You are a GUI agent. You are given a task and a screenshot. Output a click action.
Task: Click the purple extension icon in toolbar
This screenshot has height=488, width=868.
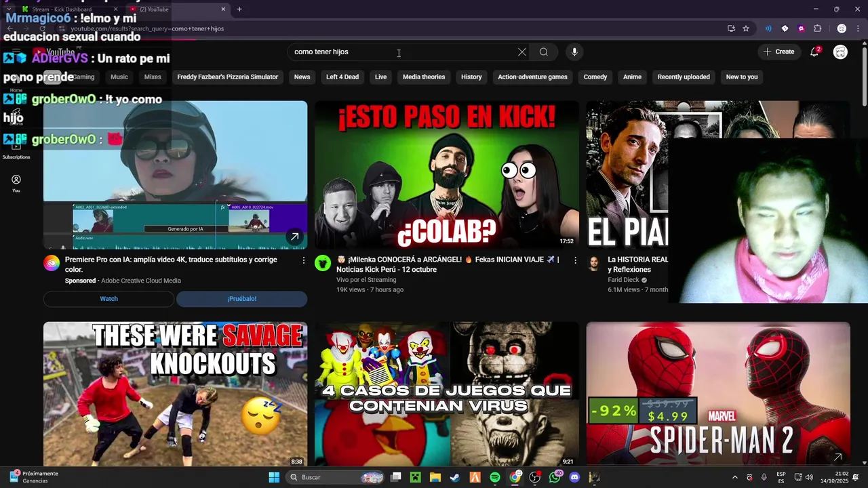pyautogui.click(x=801, y=28)
